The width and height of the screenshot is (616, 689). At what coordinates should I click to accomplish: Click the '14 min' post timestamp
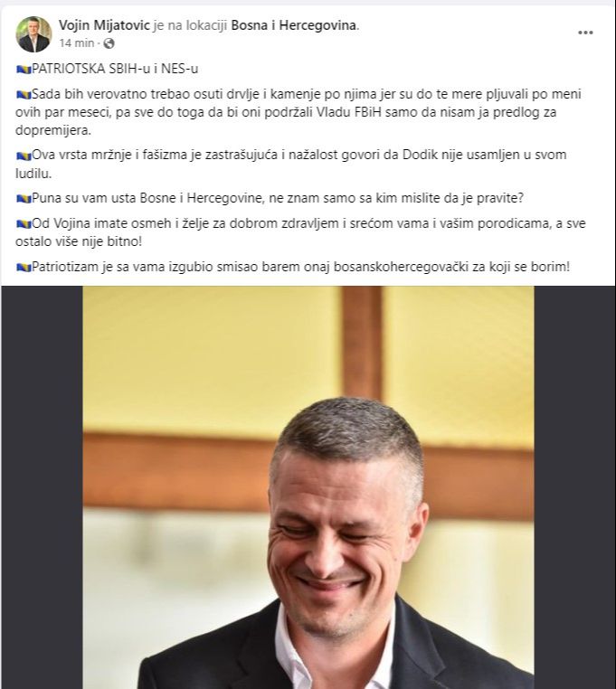click(77, 43)
